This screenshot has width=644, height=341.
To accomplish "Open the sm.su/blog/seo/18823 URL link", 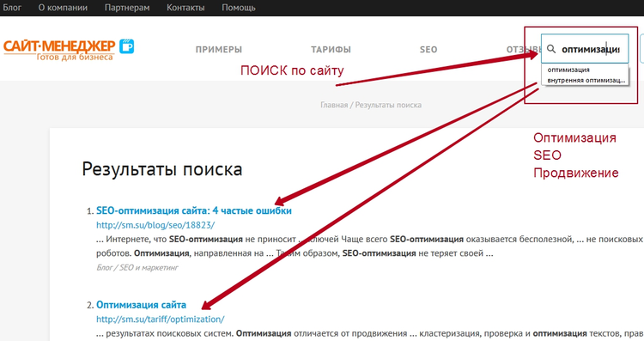I will coord(155,225).
